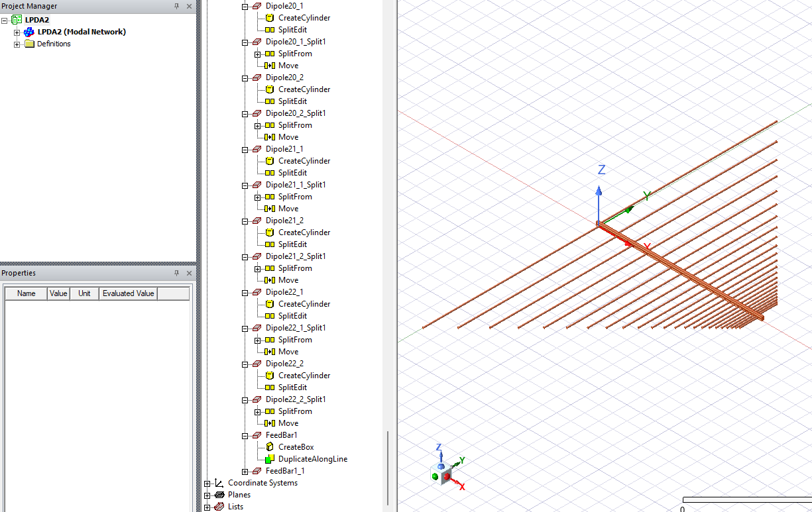812x512 pixels.
Task: Select the Dipole22_2 tree item
Action: 284,364
